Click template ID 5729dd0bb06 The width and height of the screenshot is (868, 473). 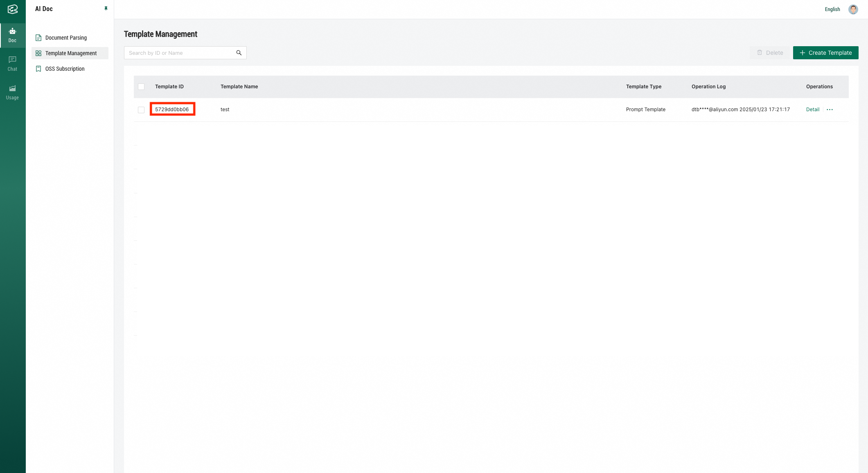pos(172,110)
